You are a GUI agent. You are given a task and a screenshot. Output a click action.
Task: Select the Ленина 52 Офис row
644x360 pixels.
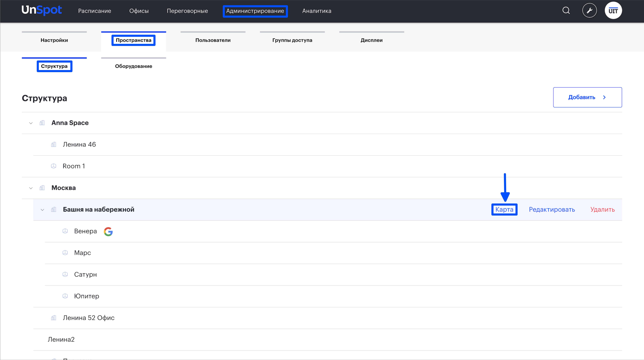(328, 318)
